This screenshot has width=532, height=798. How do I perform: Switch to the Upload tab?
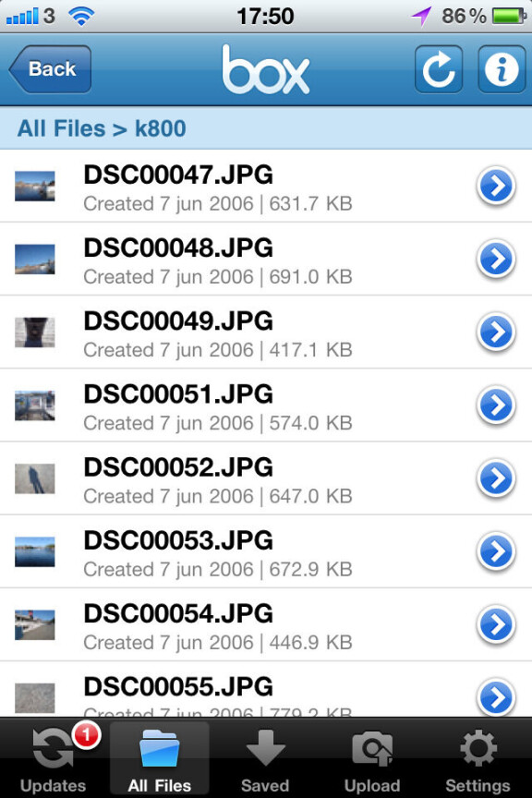371,758
